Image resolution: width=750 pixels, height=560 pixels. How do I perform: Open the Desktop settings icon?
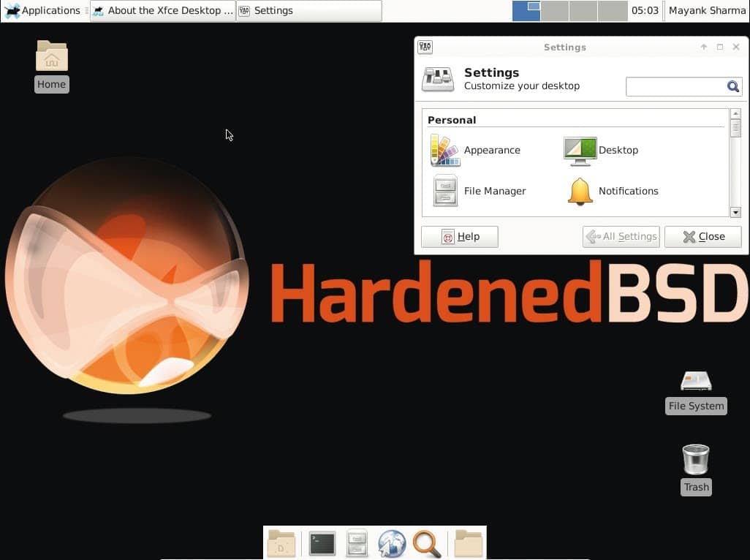pyautogui.click(x=580, y=151)
